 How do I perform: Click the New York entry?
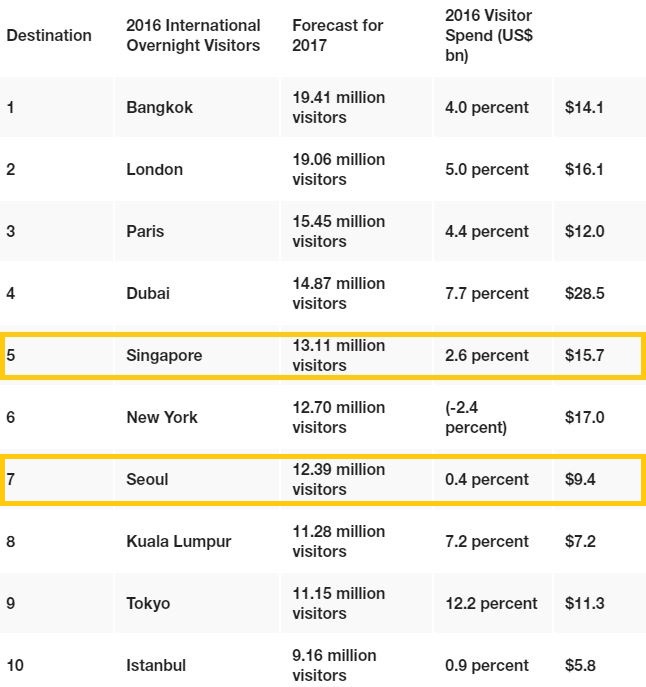click(x=162, y=417)
